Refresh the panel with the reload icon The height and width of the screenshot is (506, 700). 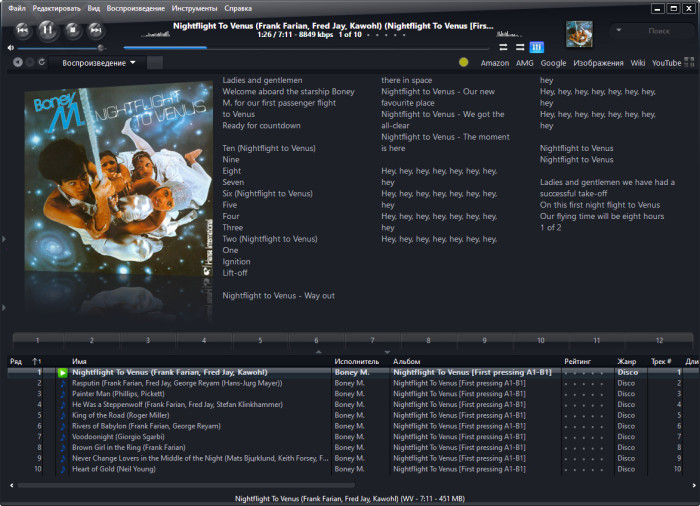42,62
